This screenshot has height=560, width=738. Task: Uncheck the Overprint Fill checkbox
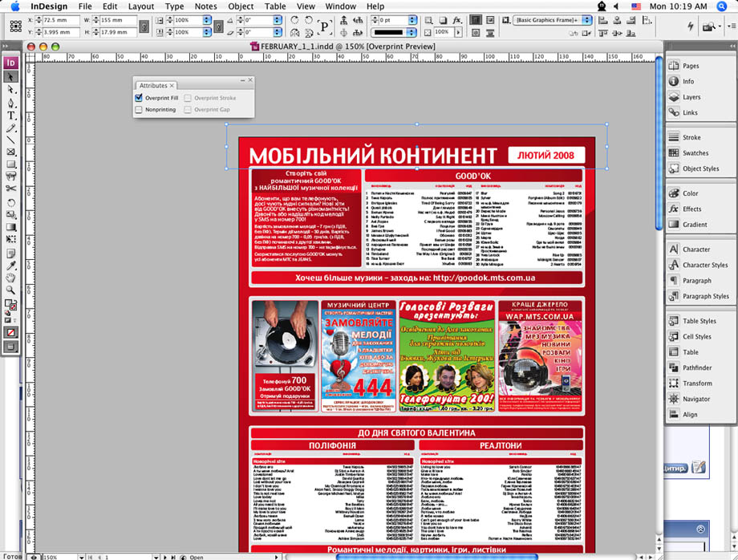click(x=138, y=98)
